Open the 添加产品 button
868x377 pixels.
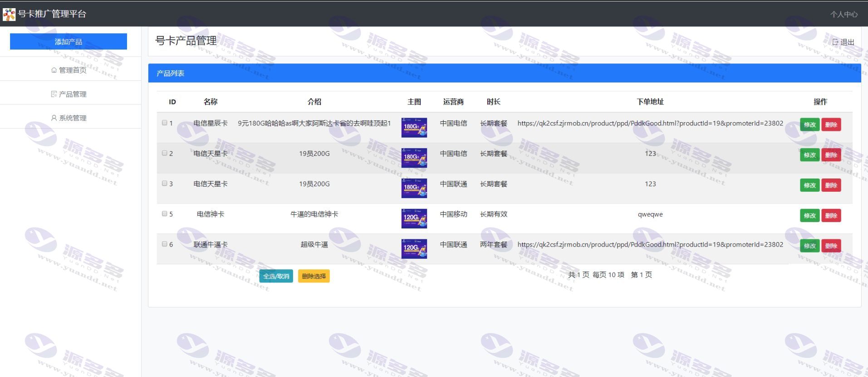69,41
